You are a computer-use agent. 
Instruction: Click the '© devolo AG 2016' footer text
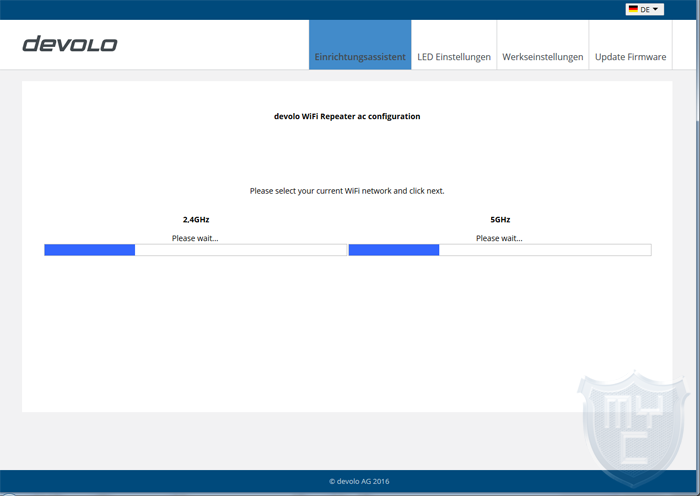[359, 481]
